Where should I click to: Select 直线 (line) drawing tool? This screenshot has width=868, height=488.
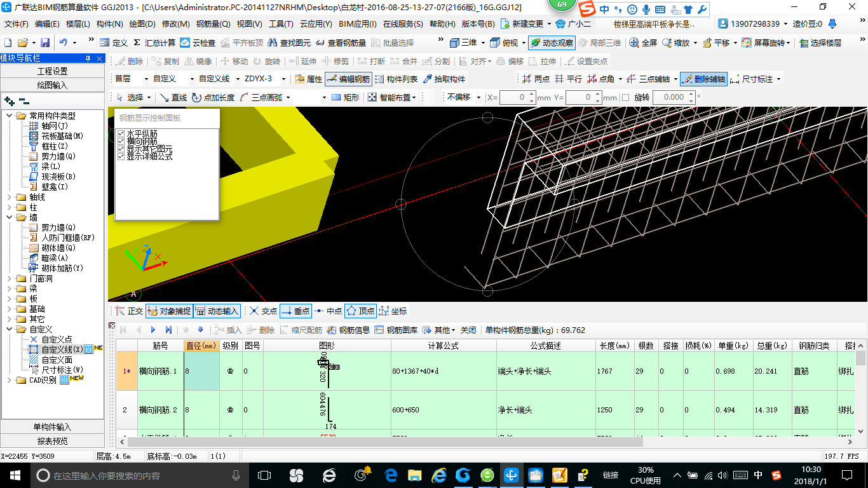click(x=173, y=97)
